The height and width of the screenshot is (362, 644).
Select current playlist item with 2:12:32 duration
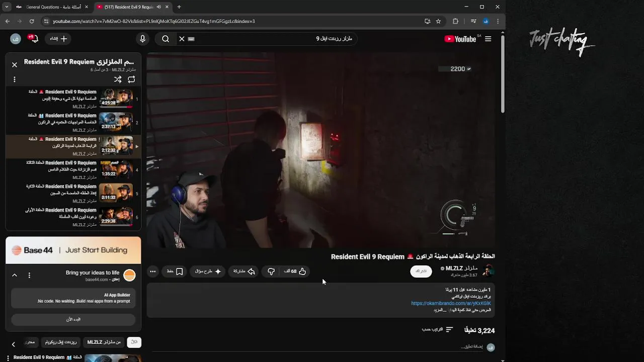click(73, 146)
